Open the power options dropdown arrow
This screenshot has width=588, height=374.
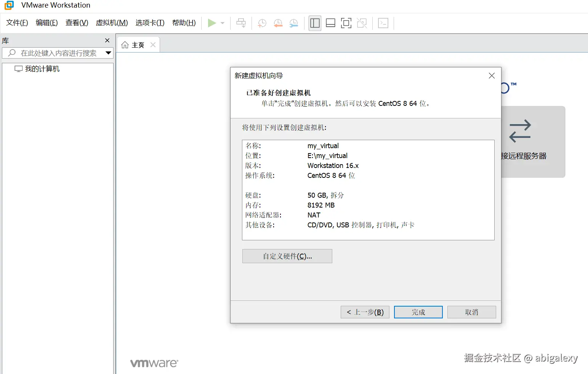(222, 23)
